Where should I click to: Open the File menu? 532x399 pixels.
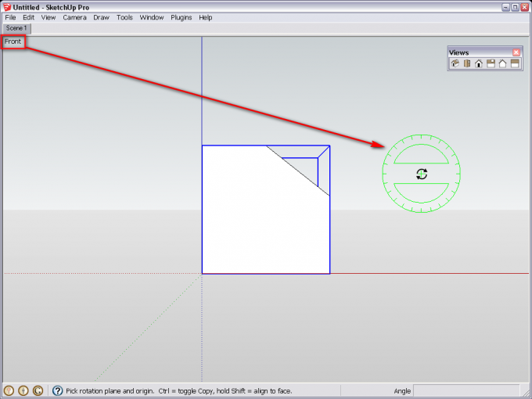pos(11,17)
